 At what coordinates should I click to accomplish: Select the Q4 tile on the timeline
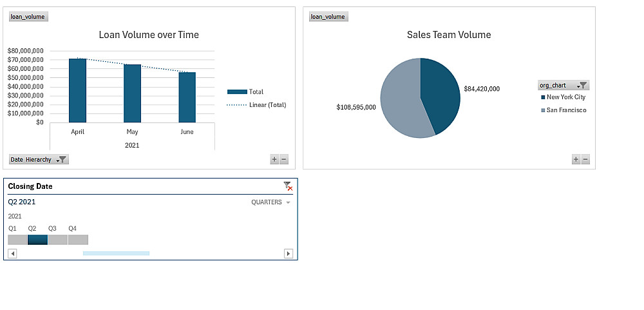pyautogui.click(x=78, y=240)
